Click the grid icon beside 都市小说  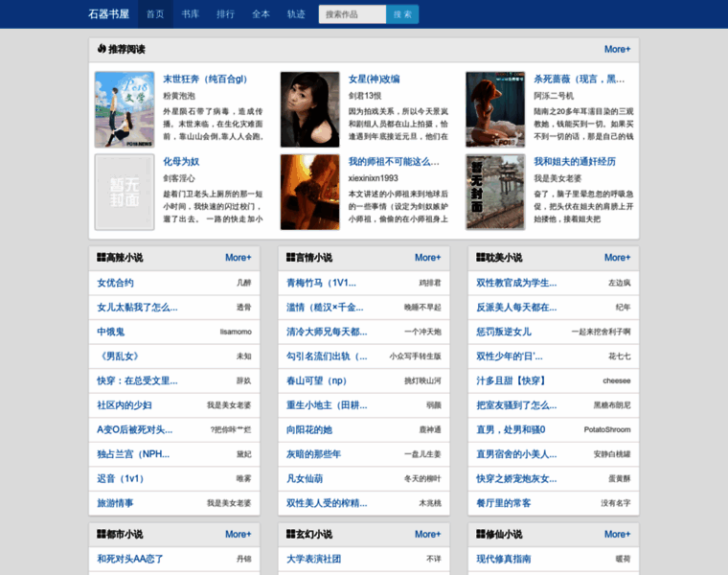click(x=102, y=534)
